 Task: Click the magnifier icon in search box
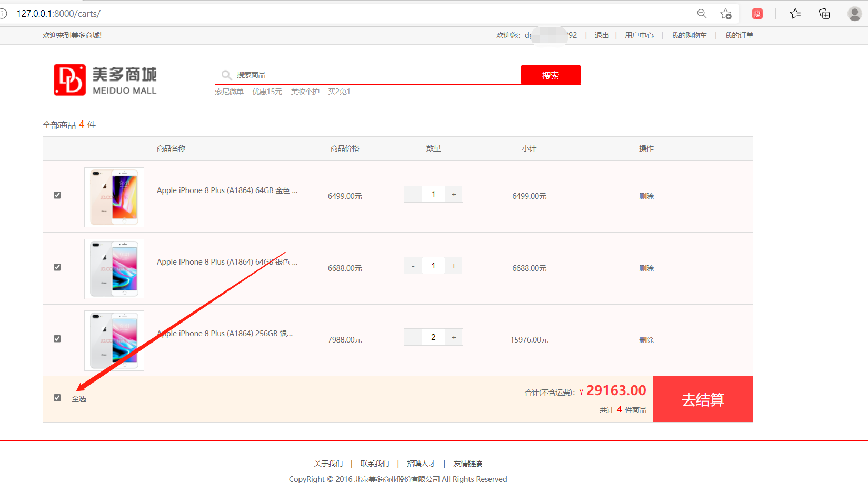pyautogui.click(x=226, y=75)
